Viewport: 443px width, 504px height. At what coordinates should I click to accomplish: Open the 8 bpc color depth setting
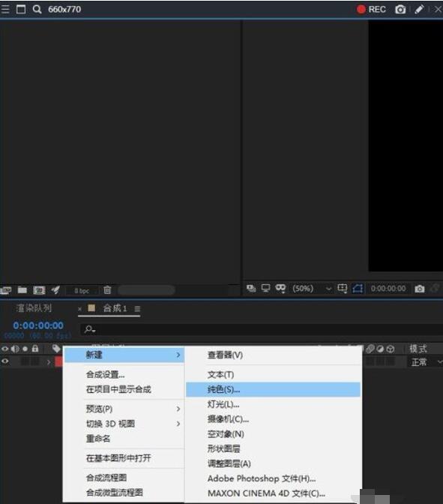tap(82, 290)
